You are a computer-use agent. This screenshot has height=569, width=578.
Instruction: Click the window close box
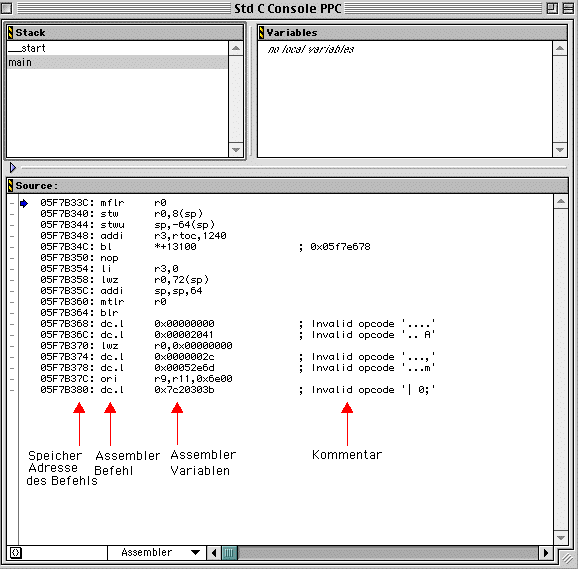(x=6, y=8)
